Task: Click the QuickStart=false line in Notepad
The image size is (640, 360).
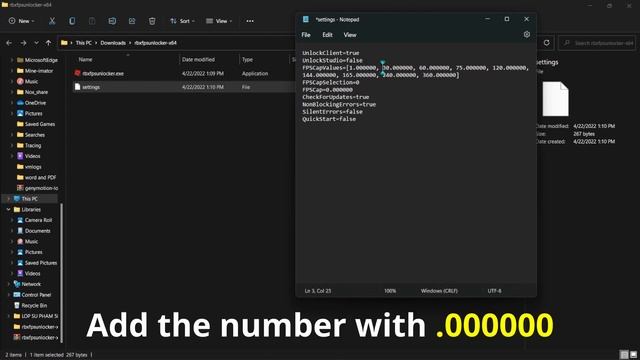Action: pyautogui.click(x=329, y=119)
